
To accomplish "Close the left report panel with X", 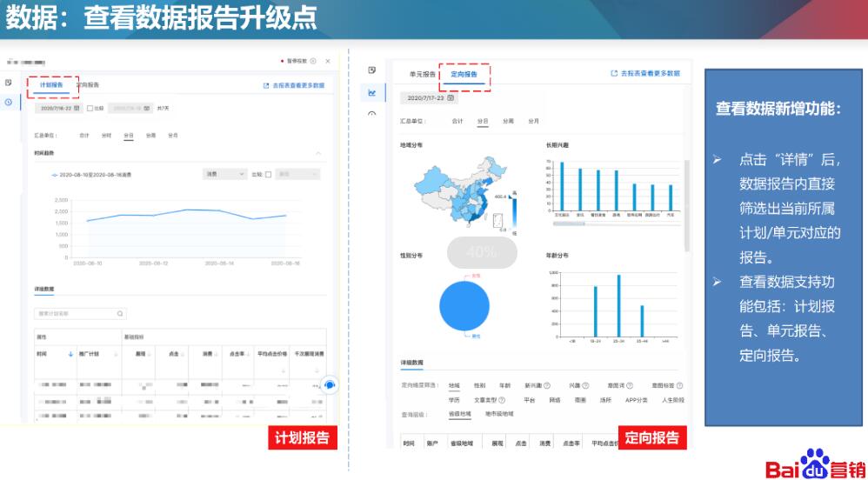I will (x=328, y=61).
